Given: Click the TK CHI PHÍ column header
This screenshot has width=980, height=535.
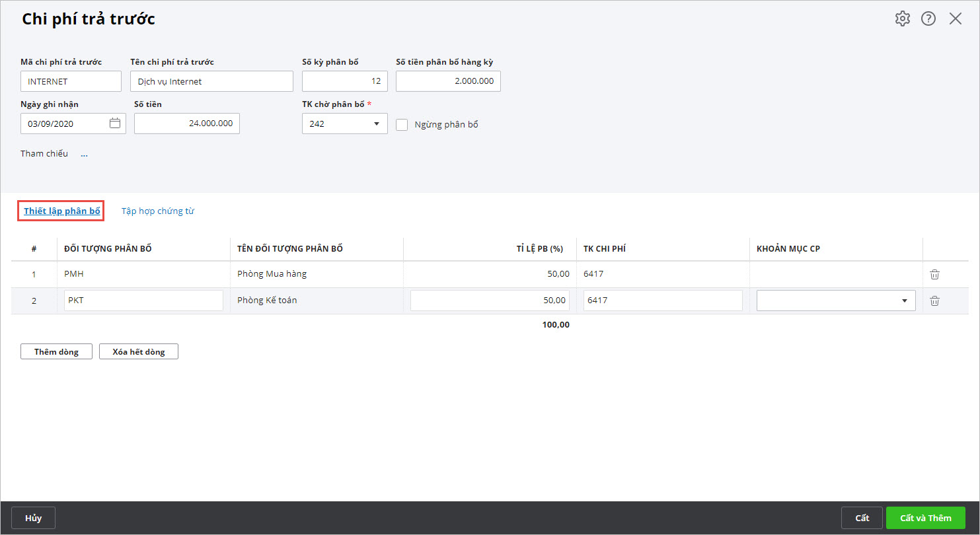Looking at the screenshot, I should point(663,249).
